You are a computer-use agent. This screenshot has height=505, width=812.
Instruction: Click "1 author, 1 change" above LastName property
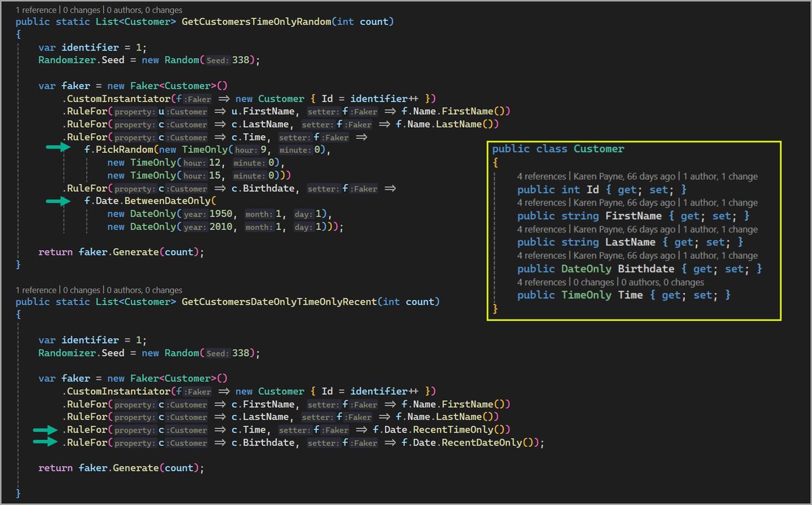(720, 229)
